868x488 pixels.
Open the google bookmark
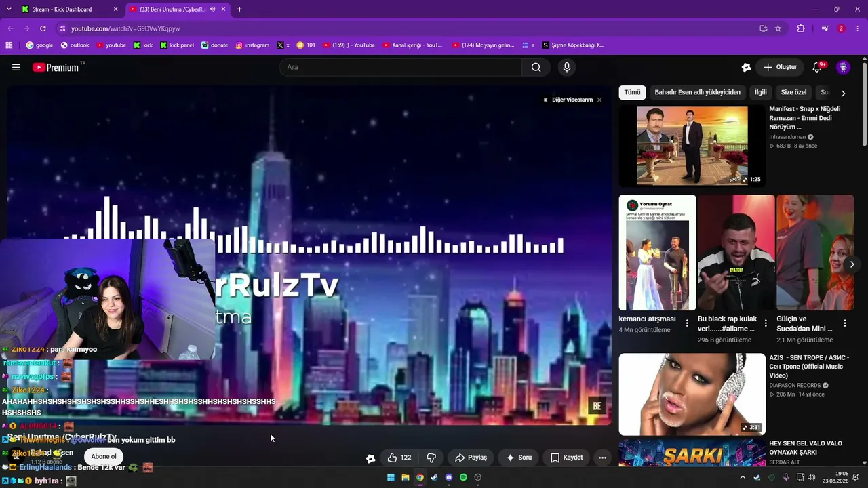click(40, 45)
